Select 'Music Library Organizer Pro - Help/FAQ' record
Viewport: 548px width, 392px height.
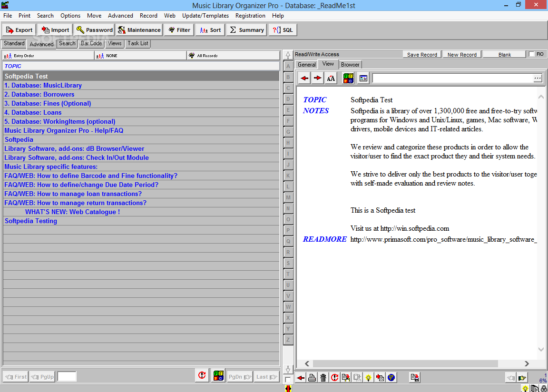click(141, 131)
